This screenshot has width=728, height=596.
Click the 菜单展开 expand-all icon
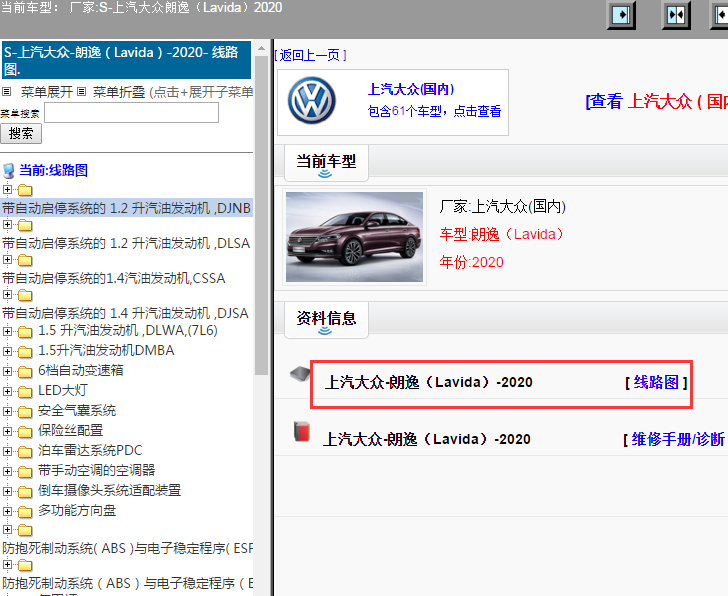6,92
